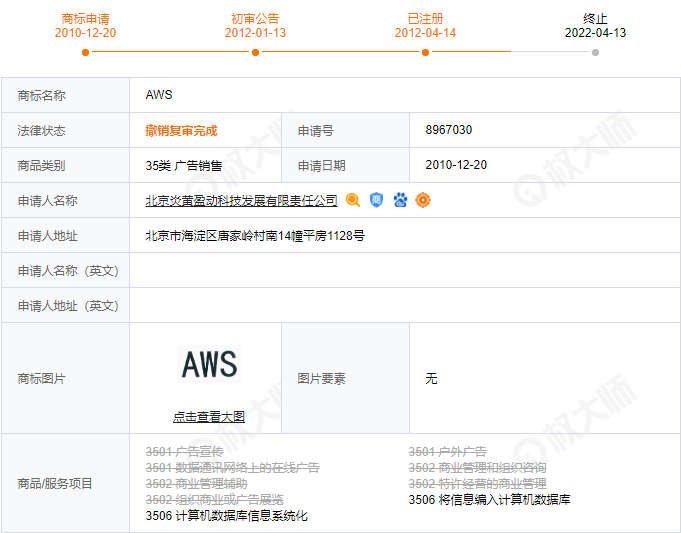Click the 初审公告 stage label
This screenshot has height=533, width=681.
point(255,19)
